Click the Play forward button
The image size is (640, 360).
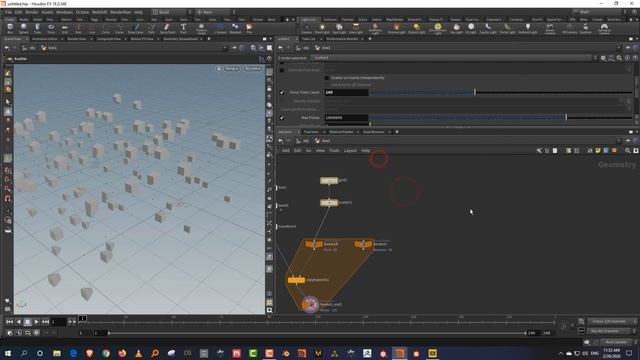point(36,322)
